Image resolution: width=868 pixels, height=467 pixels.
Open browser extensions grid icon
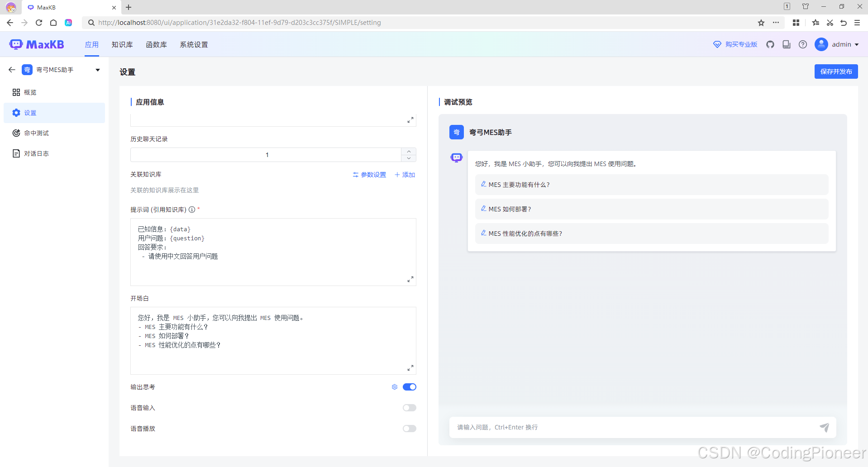pos(796,23)
